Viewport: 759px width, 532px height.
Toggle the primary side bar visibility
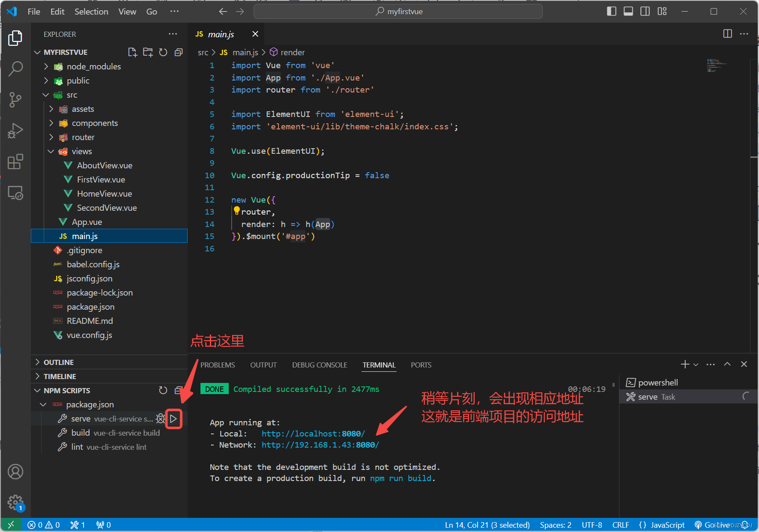pos(612,12)
